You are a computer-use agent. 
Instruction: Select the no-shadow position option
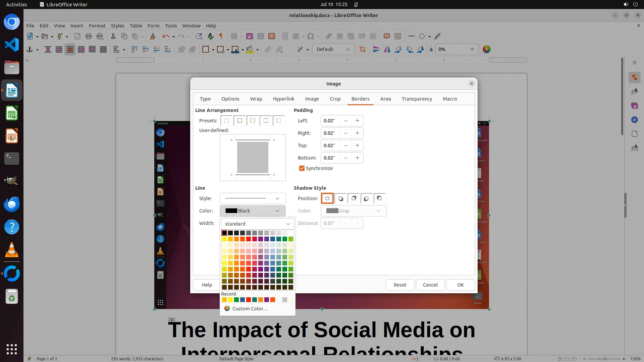click(x=327, y=198)
